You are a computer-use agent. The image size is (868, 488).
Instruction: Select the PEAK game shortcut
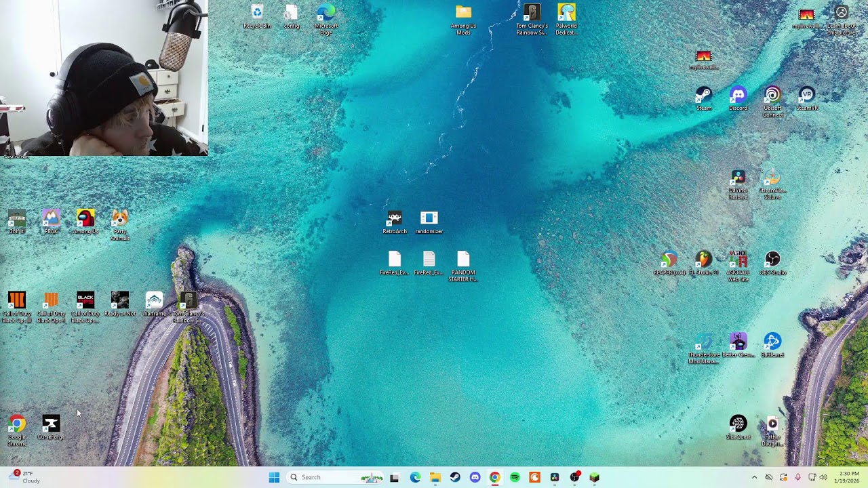[51, 222]
